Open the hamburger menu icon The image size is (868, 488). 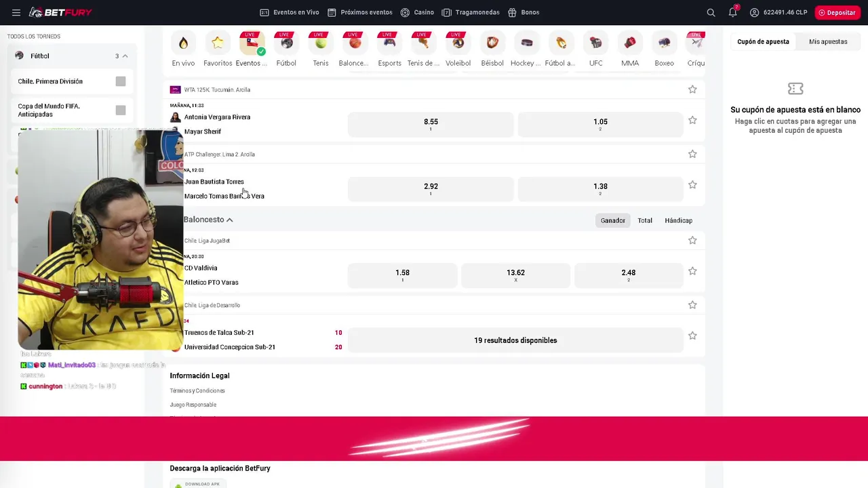pos(16,12)
